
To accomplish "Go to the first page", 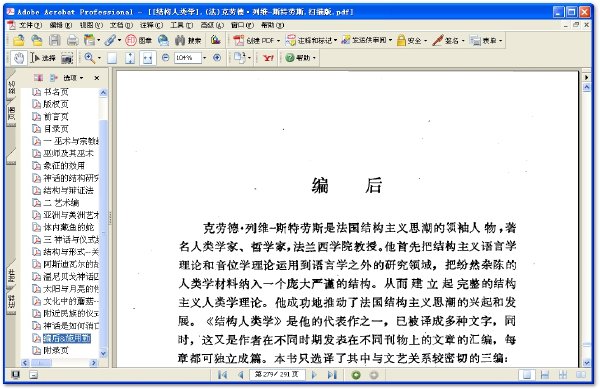I will pos(223,375).
